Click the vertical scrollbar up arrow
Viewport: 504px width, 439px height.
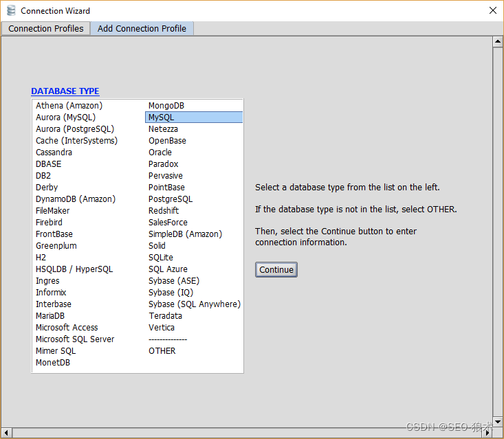498,41
